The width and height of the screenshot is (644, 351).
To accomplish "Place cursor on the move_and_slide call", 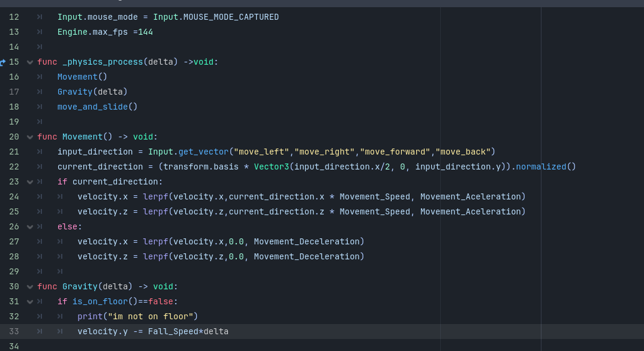I will (92, 107).
